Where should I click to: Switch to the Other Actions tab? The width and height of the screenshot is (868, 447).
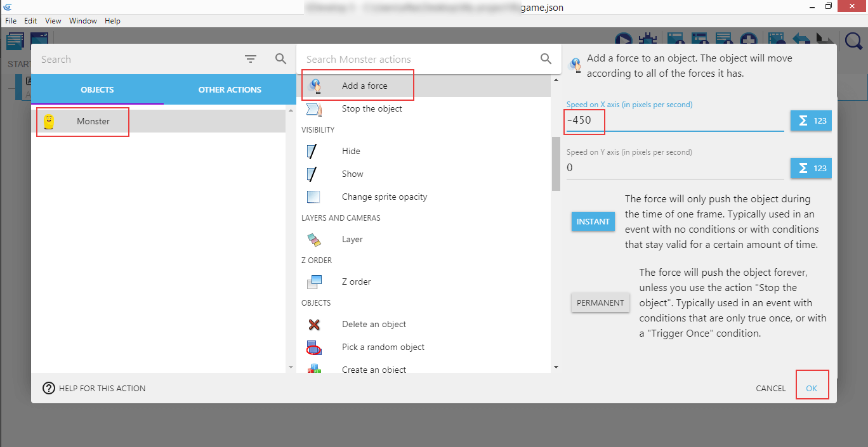click(230, 90)
